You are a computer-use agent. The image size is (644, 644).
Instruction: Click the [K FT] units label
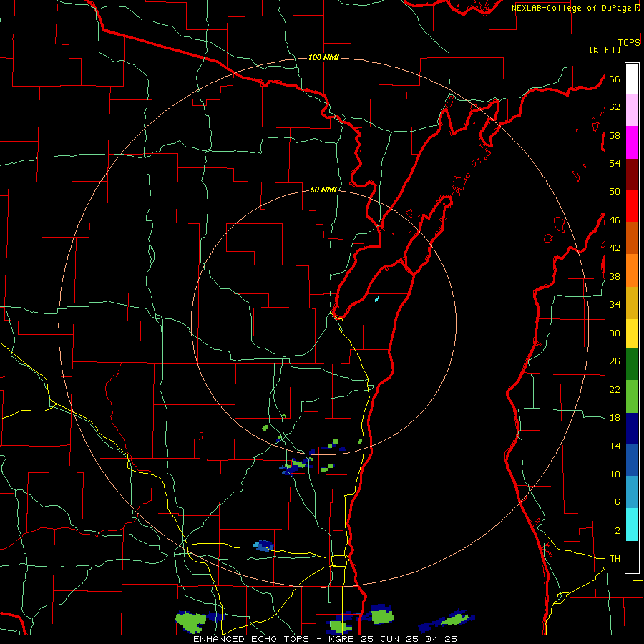(x=605, y=50)
